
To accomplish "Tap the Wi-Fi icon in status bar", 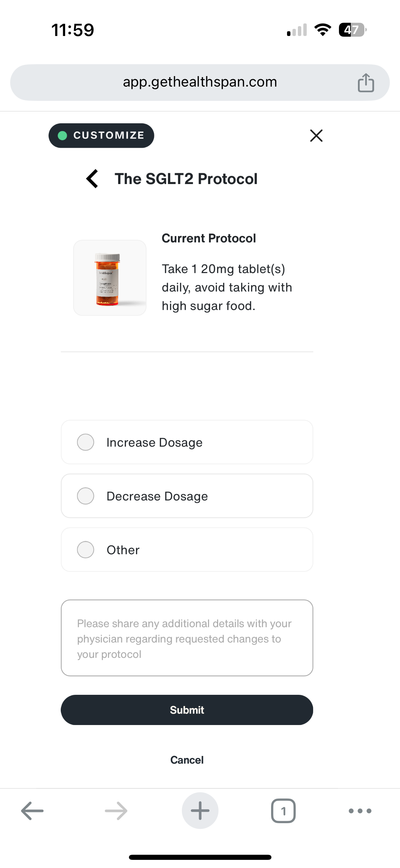I will click(323, 30).
